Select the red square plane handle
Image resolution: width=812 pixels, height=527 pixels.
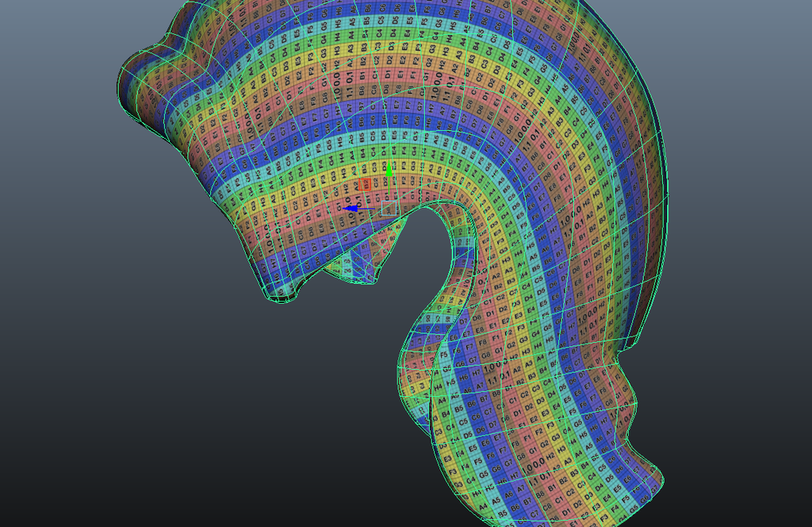pyautogui.click(x=365, y=184)
